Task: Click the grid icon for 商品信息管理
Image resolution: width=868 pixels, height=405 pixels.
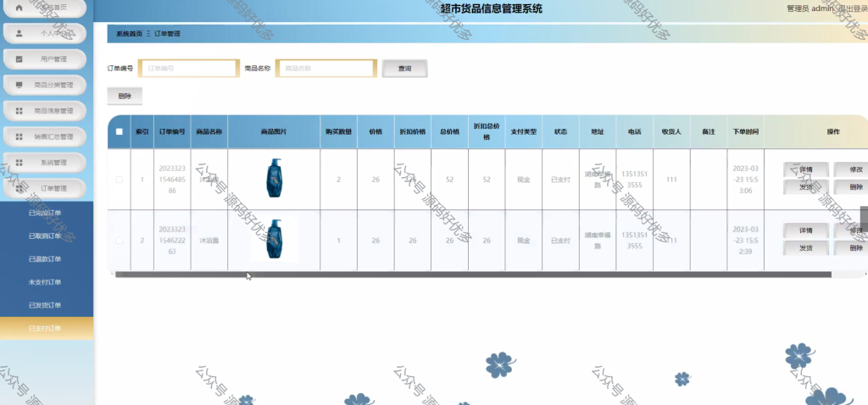Action: click(19, 111)
